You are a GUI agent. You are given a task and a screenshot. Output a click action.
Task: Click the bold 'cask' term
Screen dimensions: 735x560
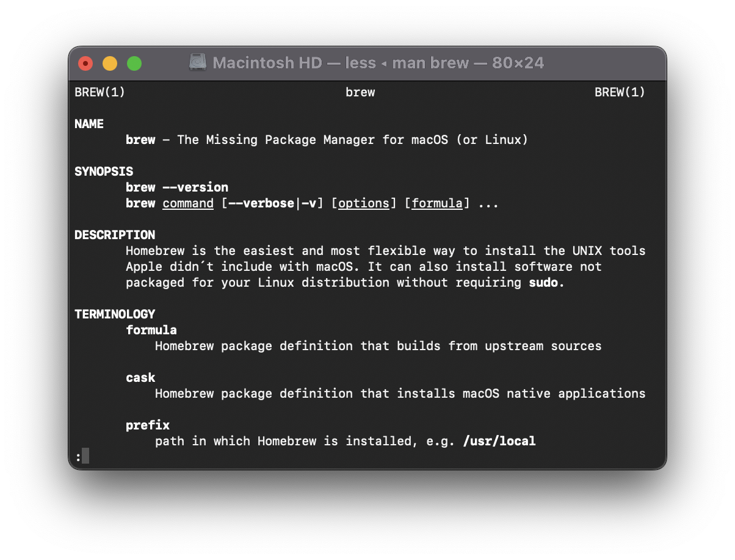[140, 378]
